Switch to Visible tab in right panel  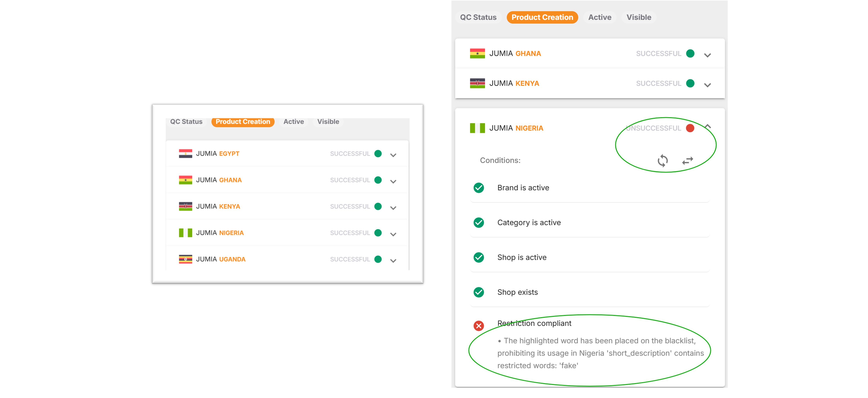639,17
